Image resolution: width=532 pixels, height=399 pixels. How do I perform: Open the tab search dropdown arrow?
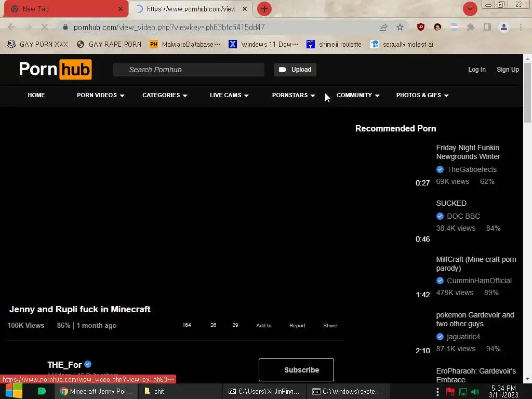coord(470,9)
